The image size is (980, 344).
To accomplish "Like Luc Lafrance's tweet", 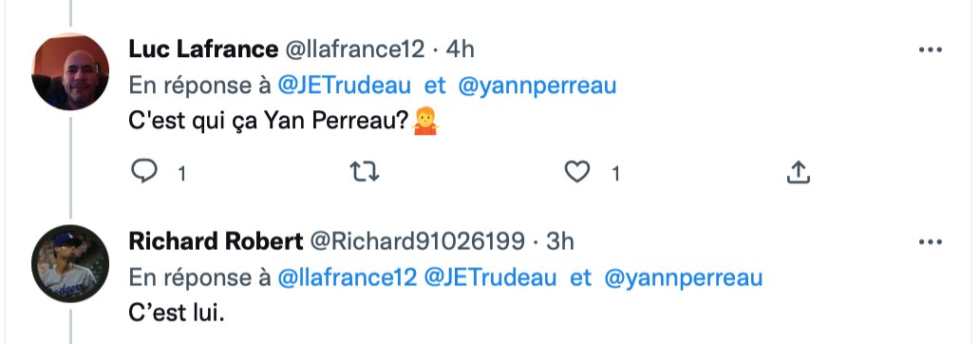I will (x=576, y=172).
